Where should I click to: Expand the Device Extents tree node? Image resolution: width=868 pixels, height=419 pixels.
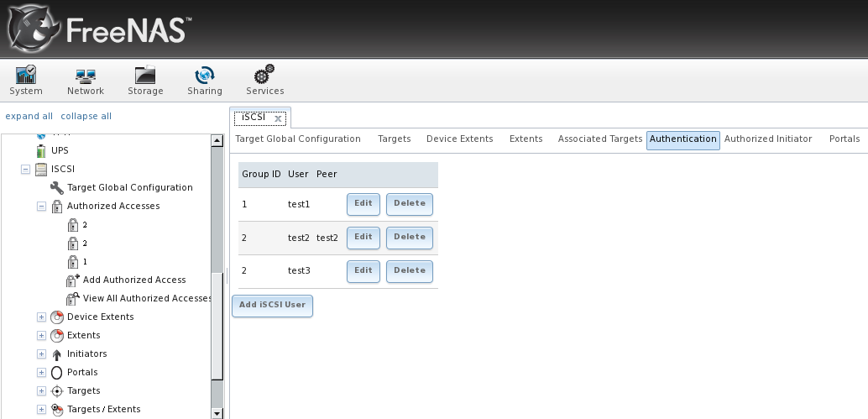pos(41,317)
